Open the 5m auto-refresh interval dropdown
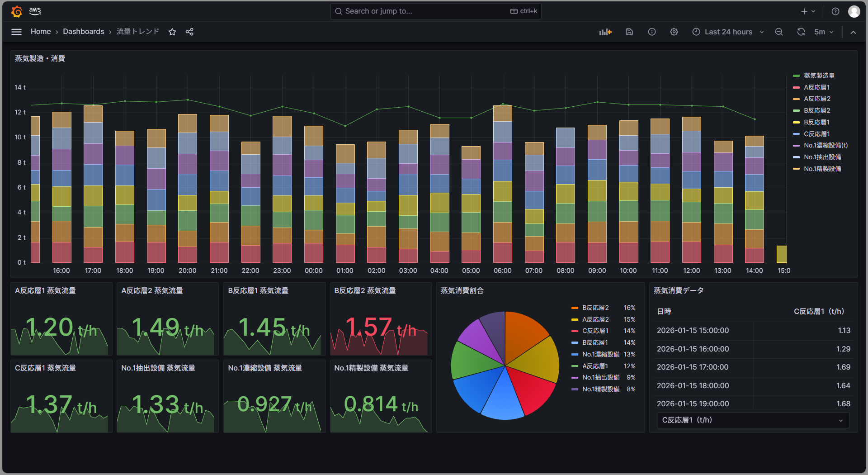Screen dimensions: 868x475 [824, 32]
